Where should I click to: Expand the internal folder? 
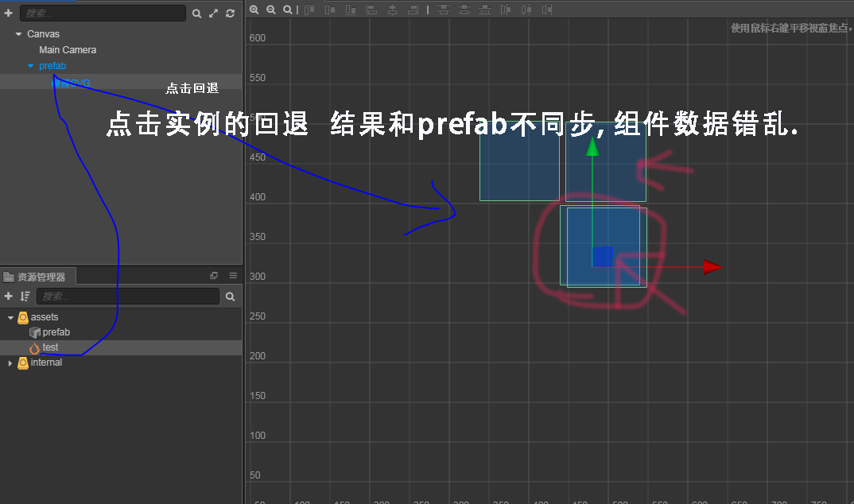pos(10,363)
